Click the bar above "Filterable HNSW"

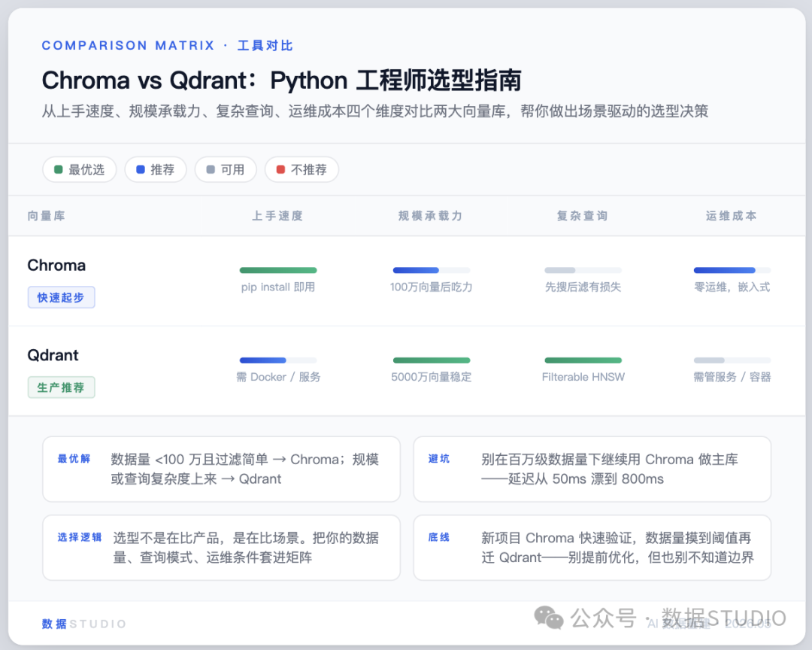[x=583, y=360]
